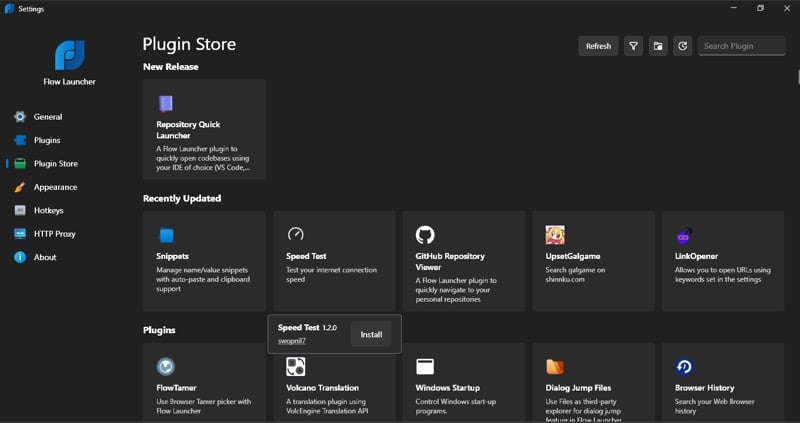
Task: Click the install-from-folder icon button
Action: coord(658,46)
